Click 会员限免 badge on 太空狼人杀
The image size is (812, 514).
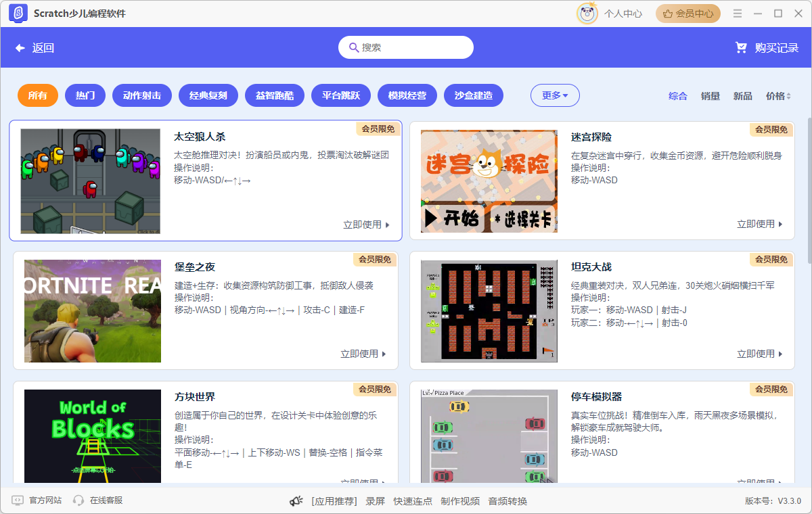coord(378,128)
